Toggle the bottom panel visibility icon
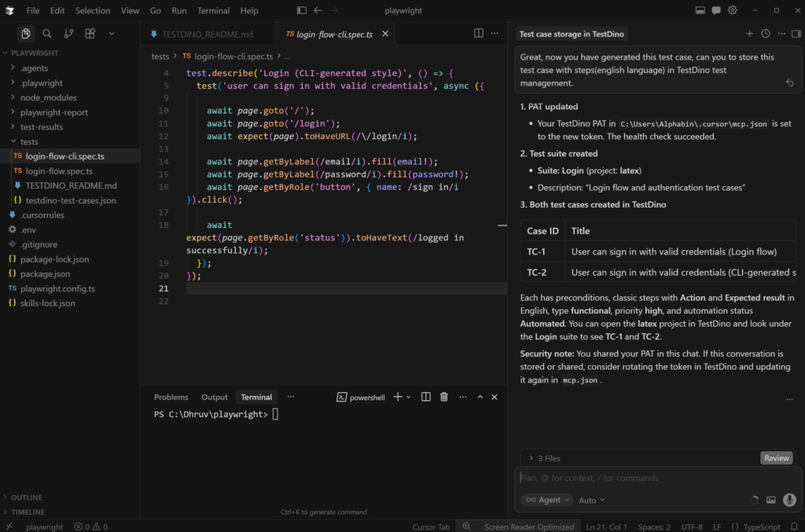This screenshot has height=532, width=805. point(700,11)
